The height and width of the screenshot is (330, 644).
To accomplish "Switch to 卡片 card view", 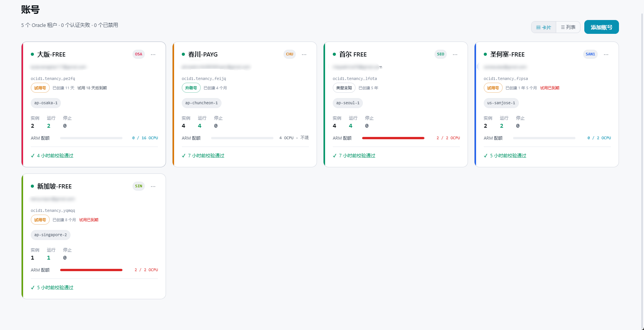I will (x=544, y=27).
